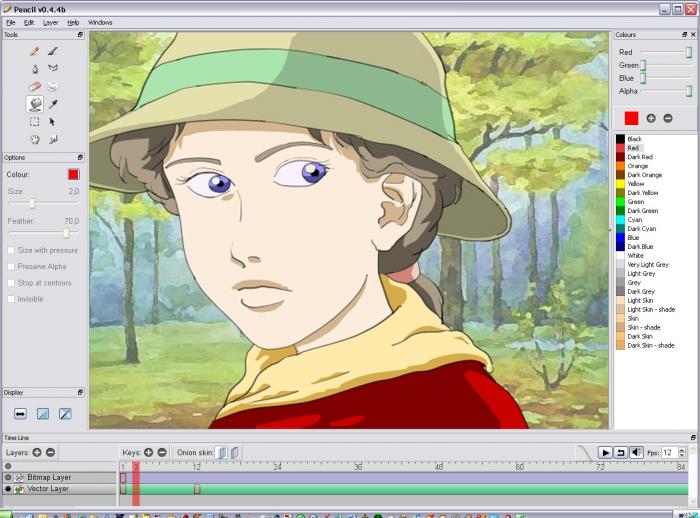
Task: Remove a keyframe with Keys minus
Action: pos(162,452)
